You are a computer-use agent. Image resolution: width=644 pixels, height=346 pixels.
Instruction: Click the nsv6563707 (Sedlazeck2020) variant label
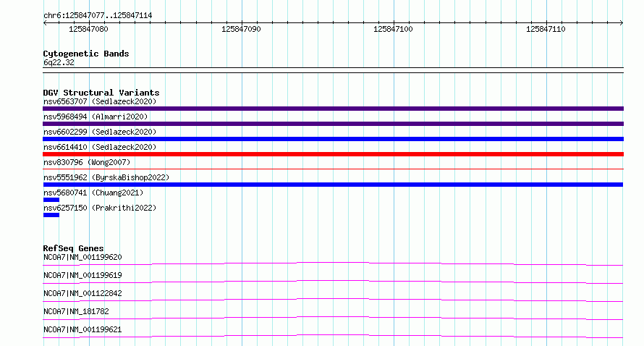[x=100, y=101]
